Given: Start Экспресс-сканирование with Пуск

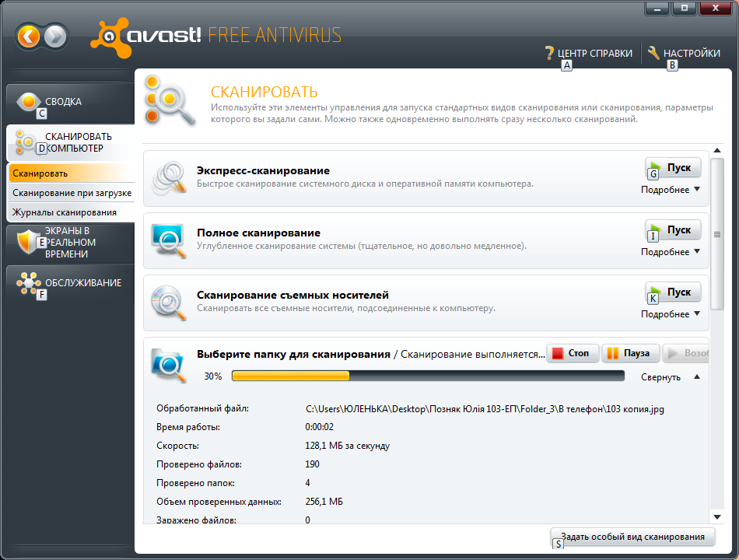Looking at the screenshot, I should tap(673, 168).
